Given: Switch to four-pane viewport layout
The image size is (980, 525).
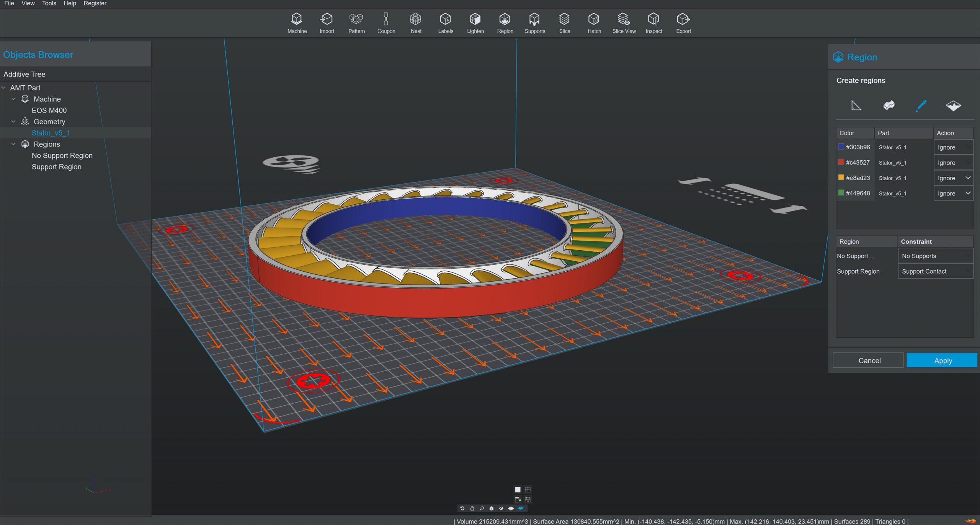Looking at the screenshot, I should click(528, 489).
